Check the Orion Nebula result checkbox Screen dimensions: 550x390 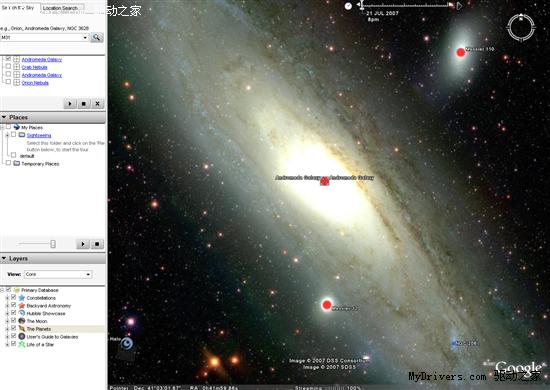[8, 82]
